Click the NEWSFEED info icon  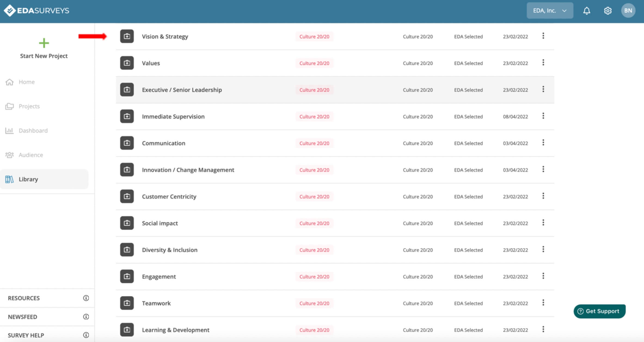point(86,317)
